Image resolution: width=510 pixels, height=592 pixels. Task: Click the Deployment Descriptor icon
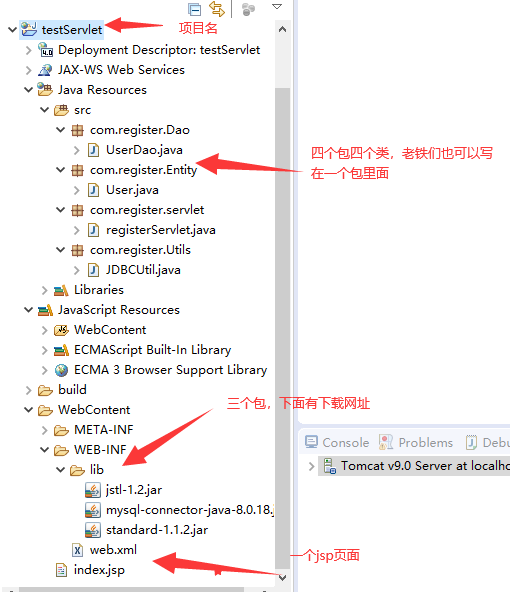(45, 49)
